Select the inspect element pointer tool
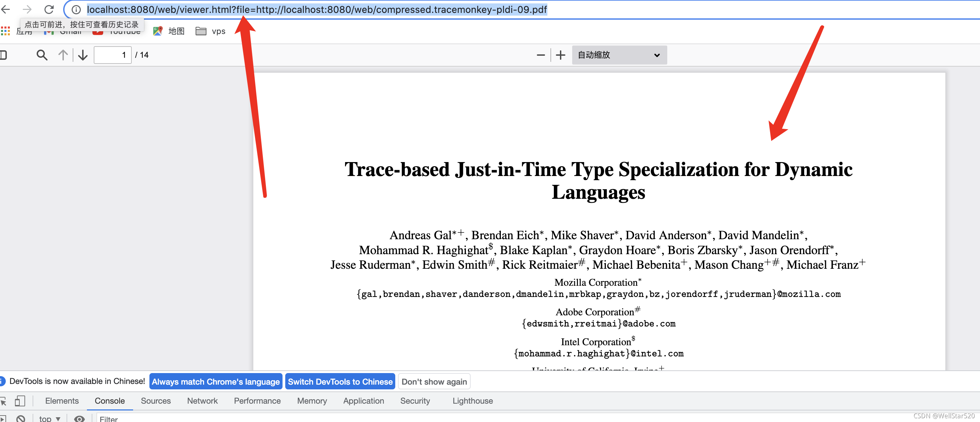The image size is (980, 422). [3, 401]
